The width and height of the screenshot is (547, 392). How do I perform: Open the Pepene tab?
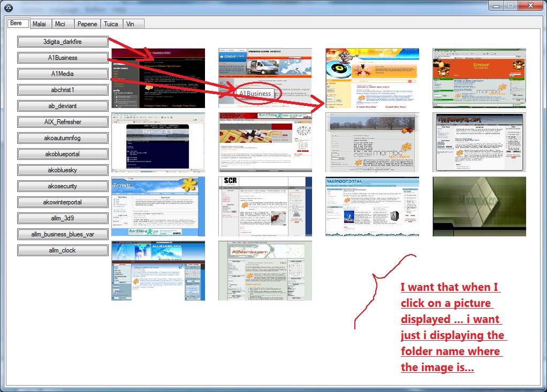point(87,24)
